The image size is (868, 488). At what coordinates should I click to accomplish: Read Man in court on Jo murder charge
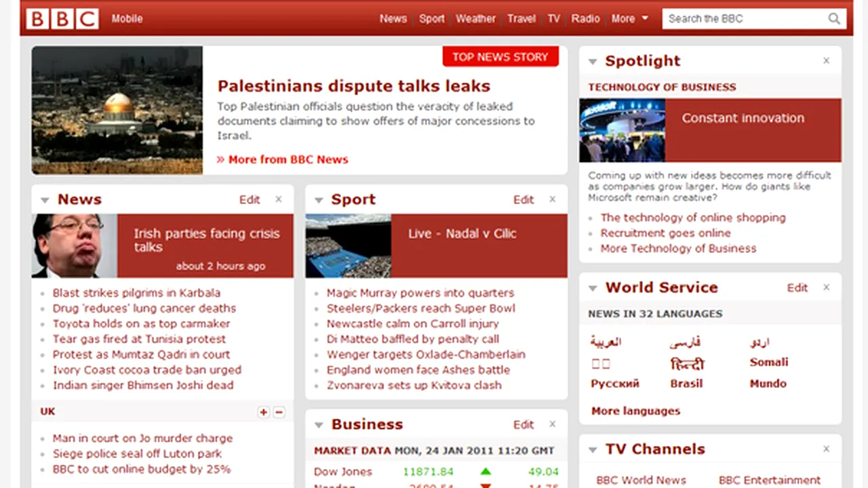(x=142, y=438)
